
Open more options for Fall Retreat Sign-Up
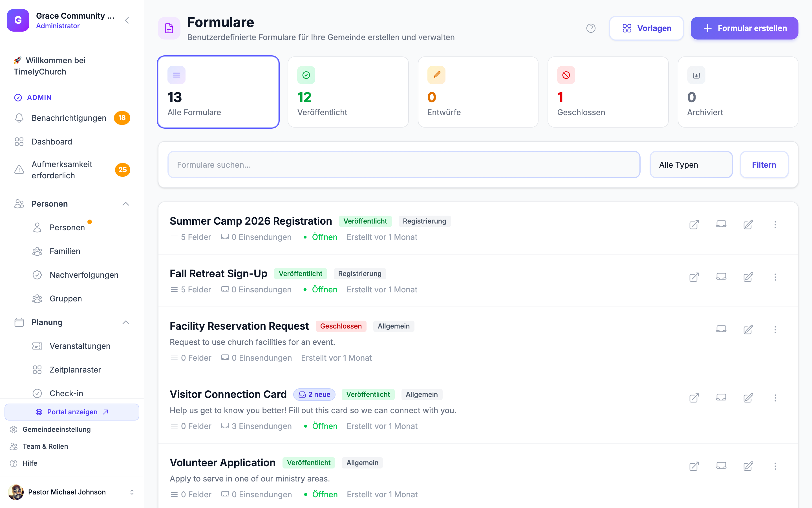coord(775,277)
